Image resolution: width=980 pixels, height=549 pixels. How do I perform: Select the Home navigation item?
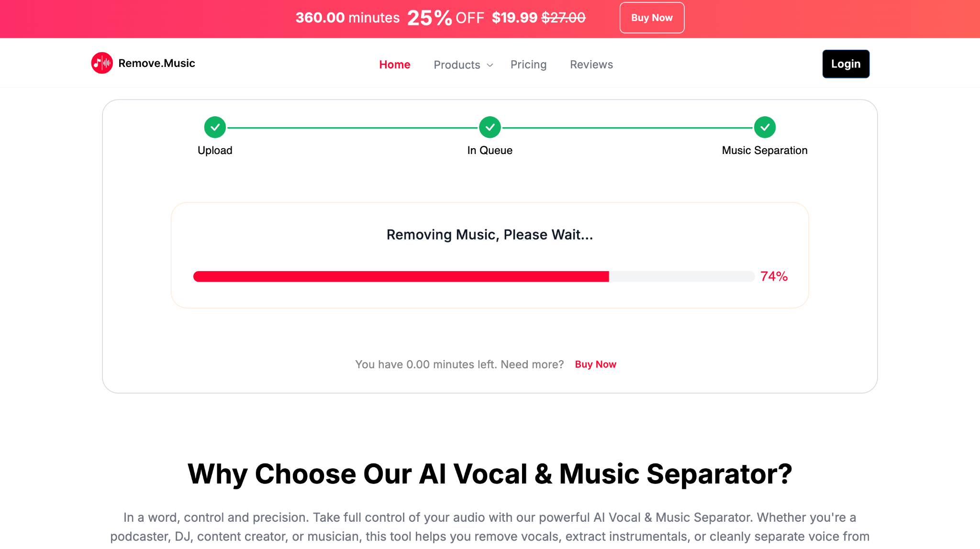pos(394,65)
